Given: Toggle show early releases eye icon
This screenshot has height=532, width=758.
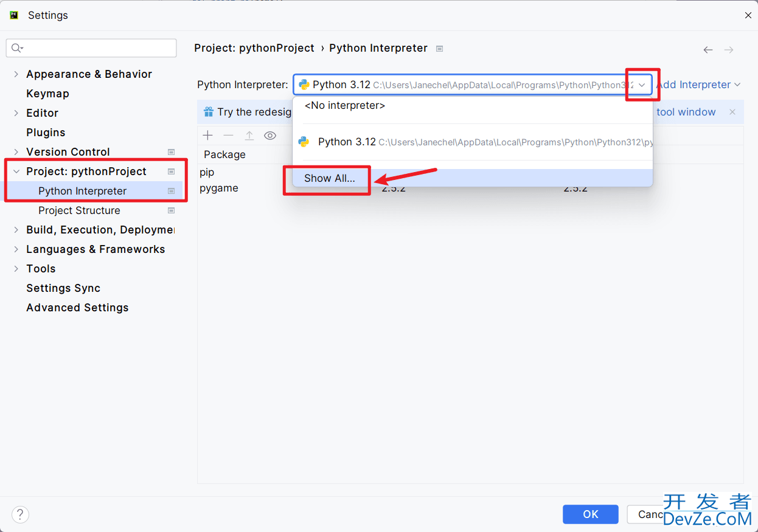Looking at the screenshot, I should [x=270, y=136].
